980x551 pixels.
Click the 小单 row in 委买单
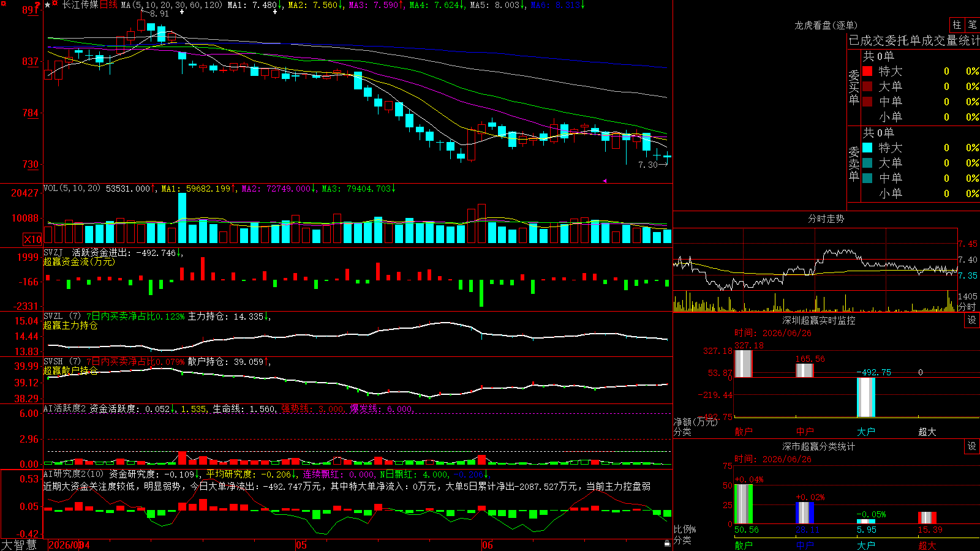[x=921, y=116]
